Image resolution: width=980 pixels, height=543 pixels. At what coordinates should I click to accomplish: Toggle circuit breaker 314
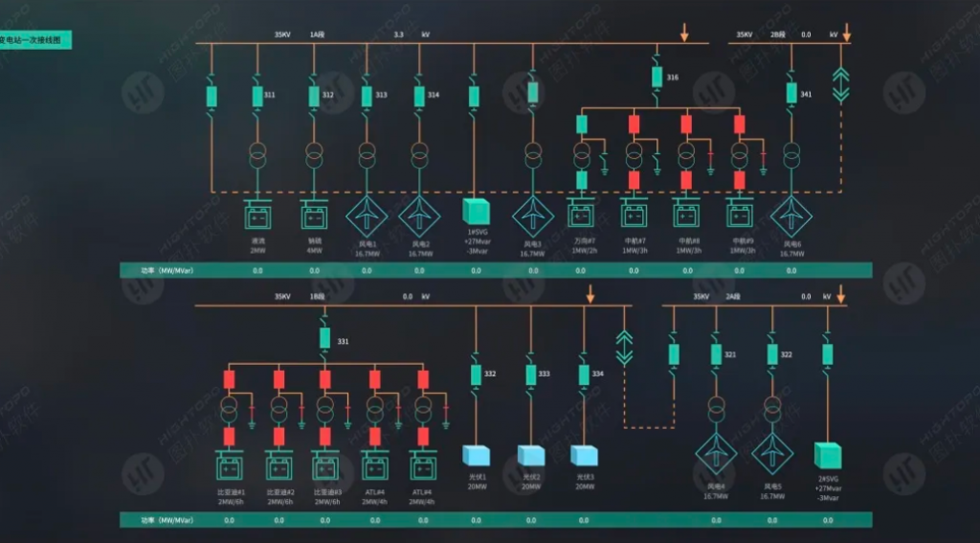[419, 97]
